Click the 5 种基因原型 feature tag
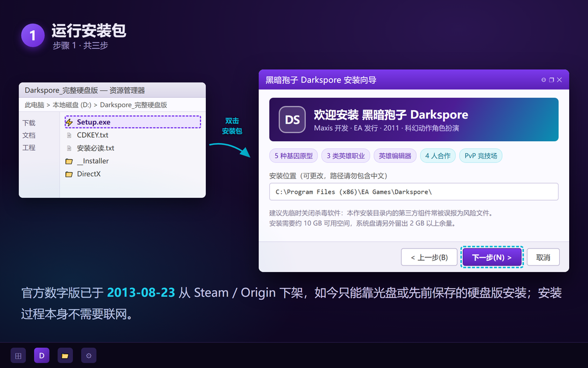This screenshot has height=368, width=588. click(x=293, y=156)
